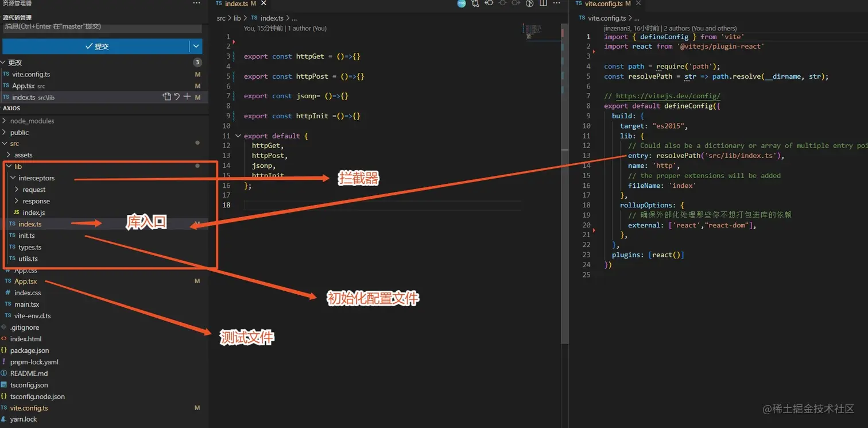
Task: Select App.tsx src in the changes list
Action: click(28, 86)
